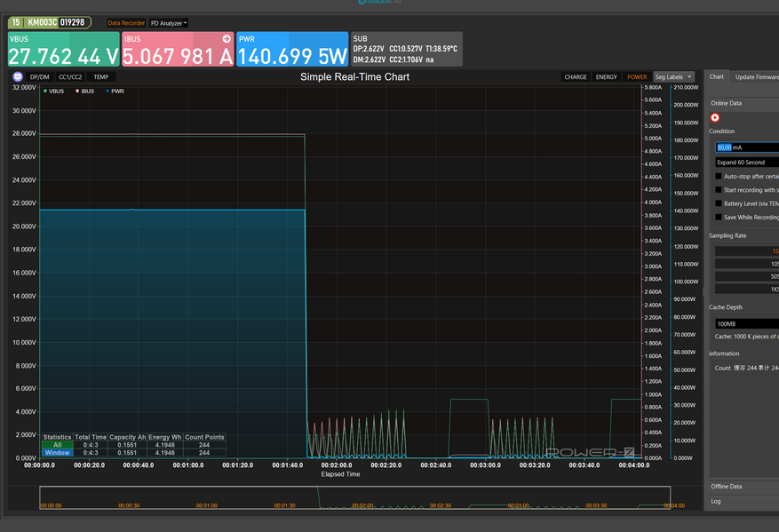Enable Save While Recording checkbox
Image resolution: width=779 pixels, height=532 pixels.
pyautogui.click(x=719, y=217)
